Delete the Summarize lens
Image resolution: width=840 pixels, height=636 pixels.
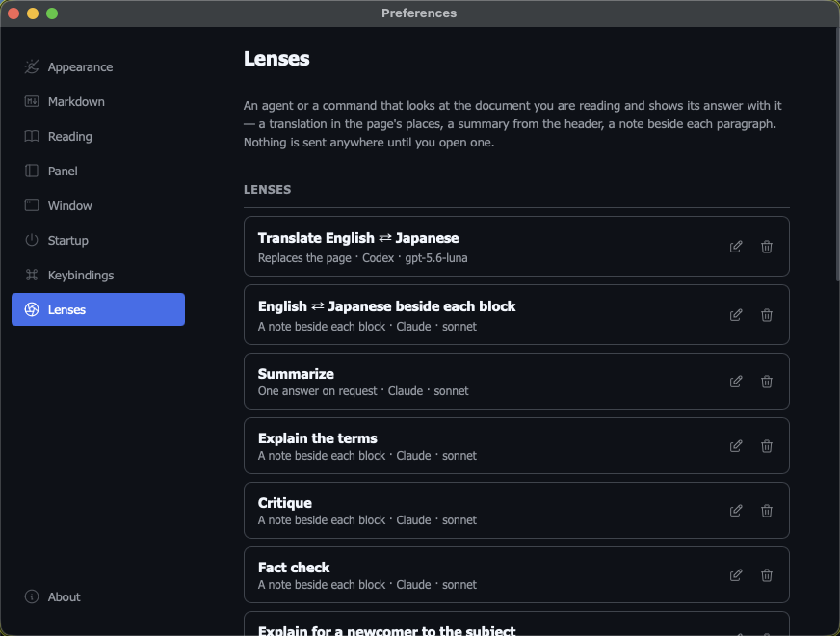tap(767, 382)
